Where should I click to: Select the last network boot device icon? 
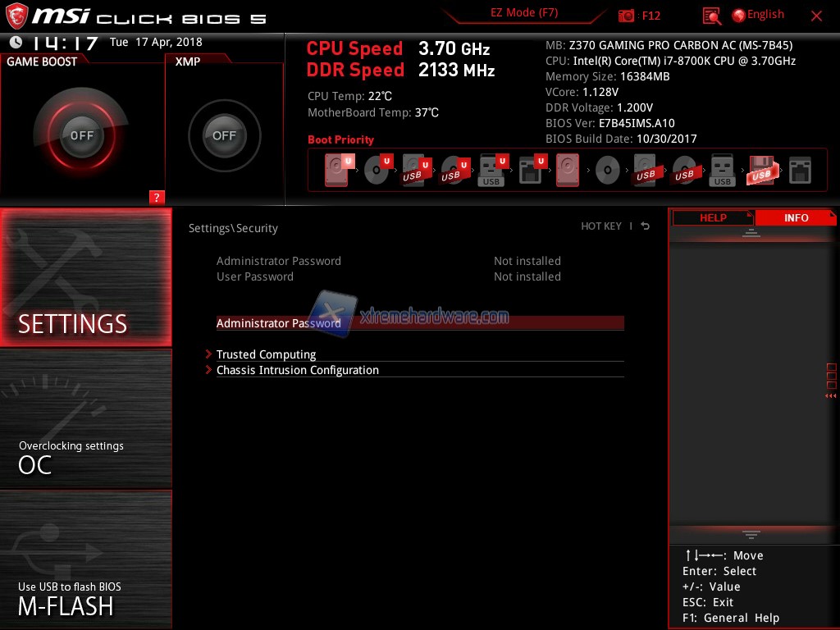tap(799, 171)
